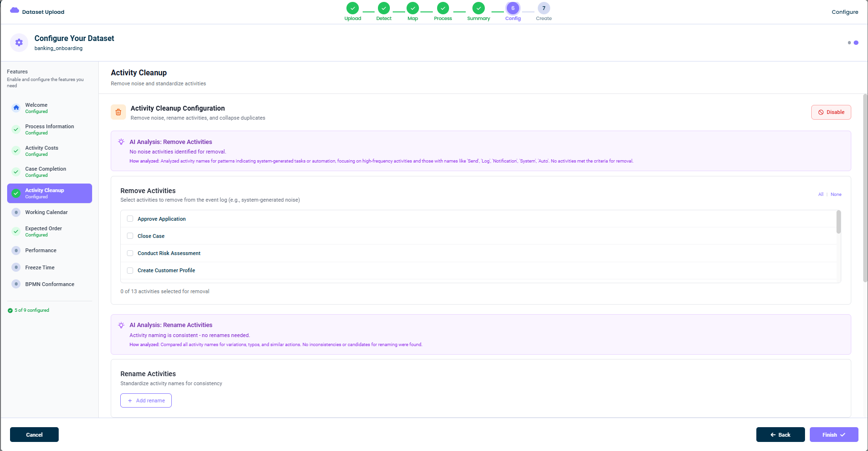
Task: Open the Case Completion section
Action: point(50,172)
